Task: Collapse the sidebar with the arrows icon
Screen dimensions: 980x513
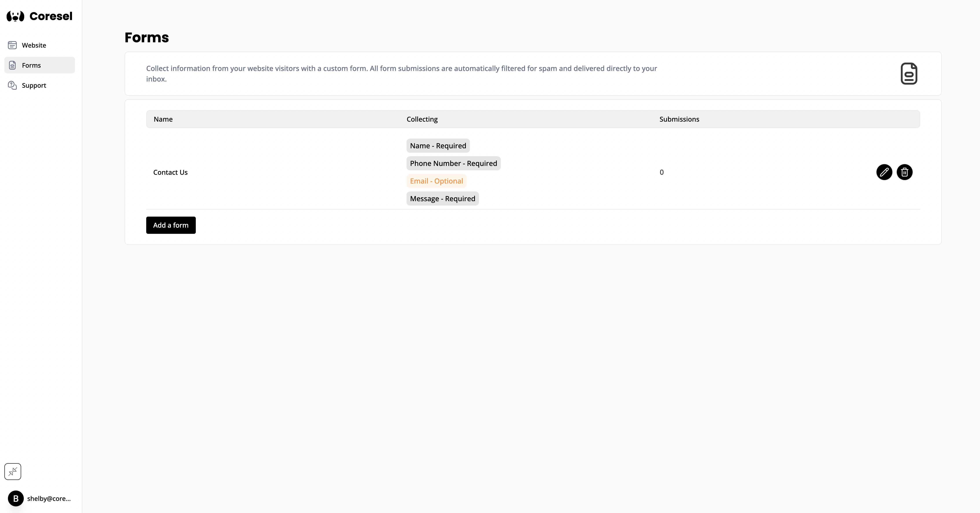Action: [13, 472]
